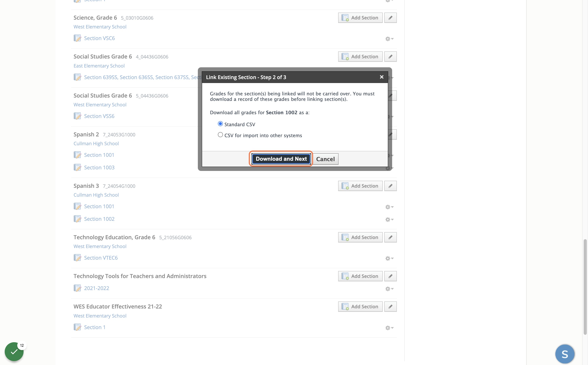Click notebook icon beside Section VTEC6
588x365 pixels.
pyautogui.click(x=77, y=258)
